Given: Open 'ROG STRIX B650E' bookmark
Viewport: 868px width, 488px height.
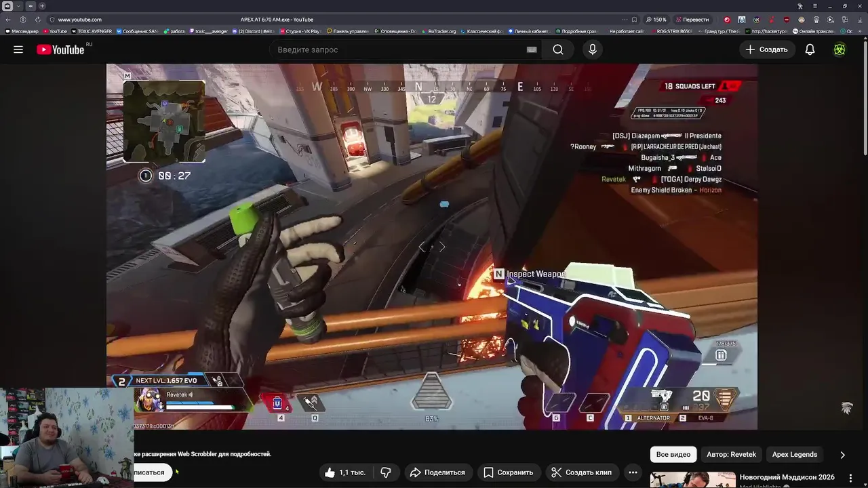Looking at the screenshot, I should (671, 31).
